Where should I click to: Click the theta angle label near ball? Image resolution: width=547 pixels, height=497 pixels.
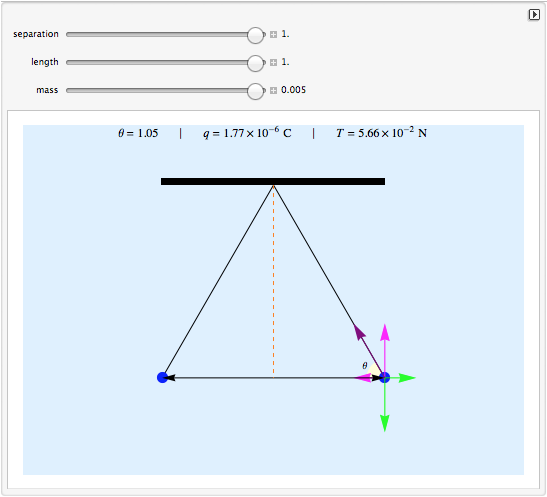click(x=365, y=366)
